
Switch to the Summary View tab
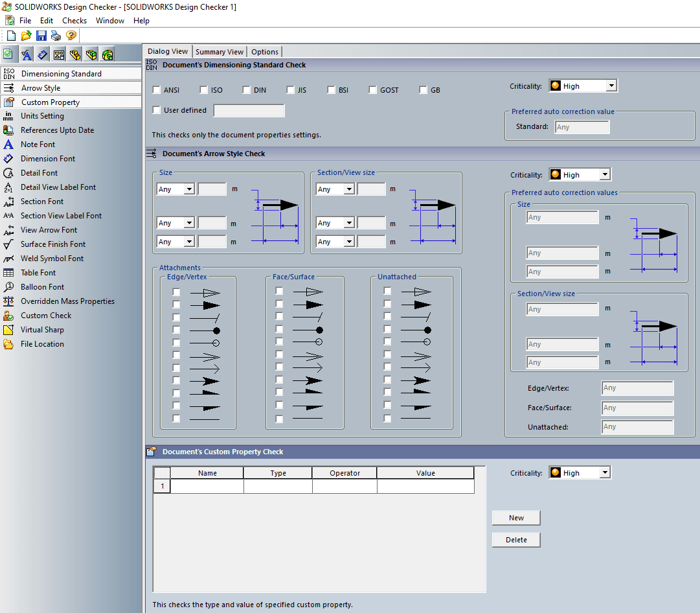pos(220,52)
